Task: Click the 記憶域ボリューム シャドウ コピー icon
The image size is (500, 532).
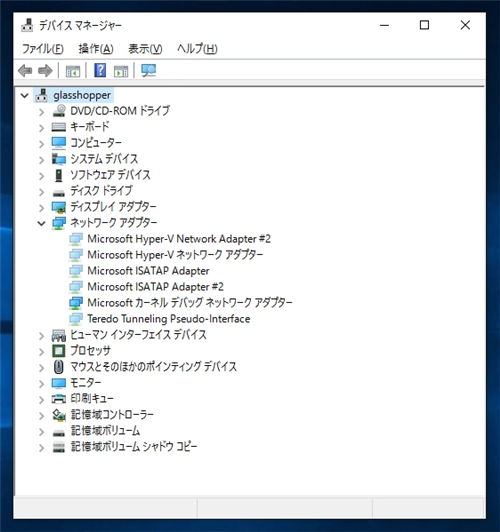Action: [59, 447]
